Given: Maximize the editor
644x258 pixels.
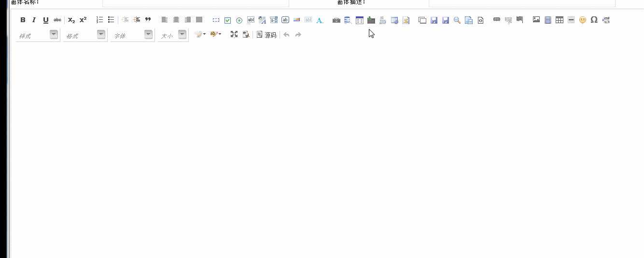Looking at the screenshot, I should pyautogui.click(x=234, y=35).
